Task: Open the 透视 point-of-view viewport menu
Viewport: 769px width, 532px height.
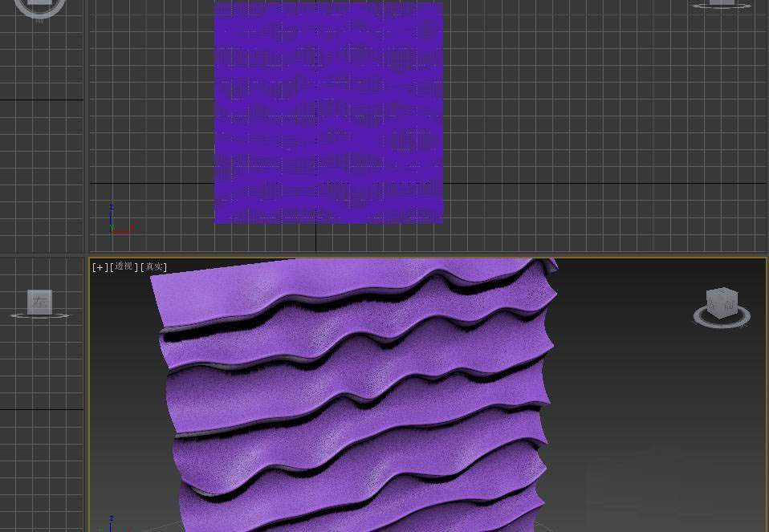Action: click(124, 266)
